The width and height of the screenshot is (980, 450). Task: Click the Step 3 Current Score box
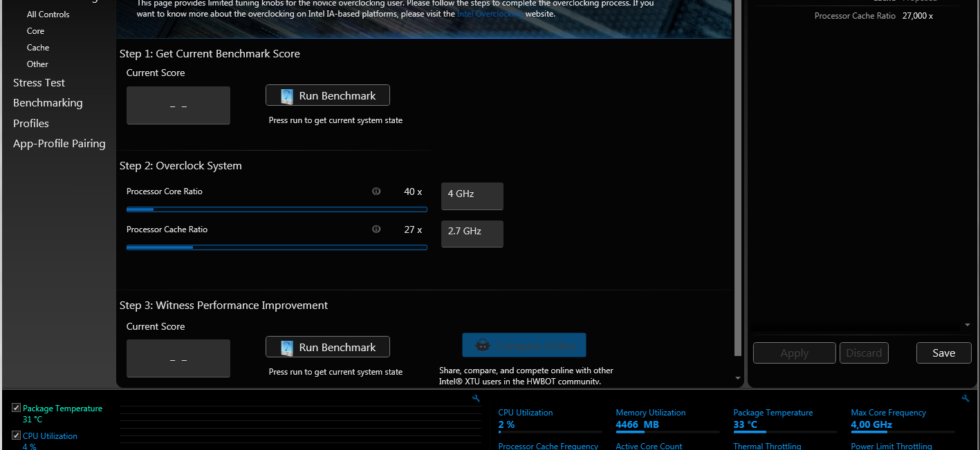178,359
